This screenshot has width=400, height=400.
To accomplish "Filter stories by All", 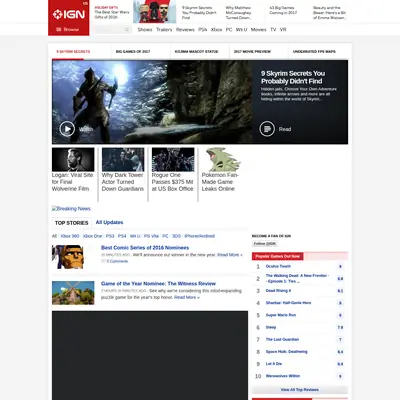I will tap(54, 236).
